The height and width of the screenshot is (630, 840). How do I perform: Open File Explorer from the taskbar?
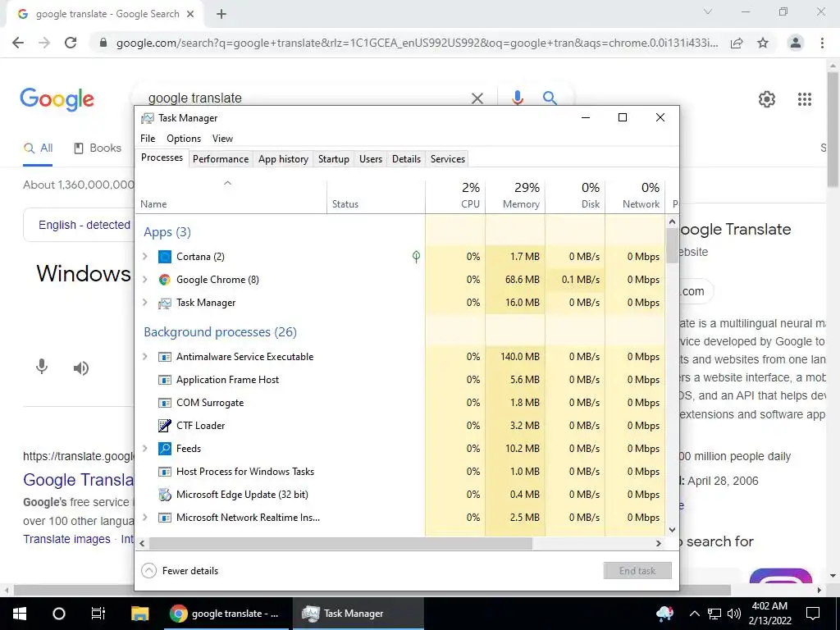[139, 614]
